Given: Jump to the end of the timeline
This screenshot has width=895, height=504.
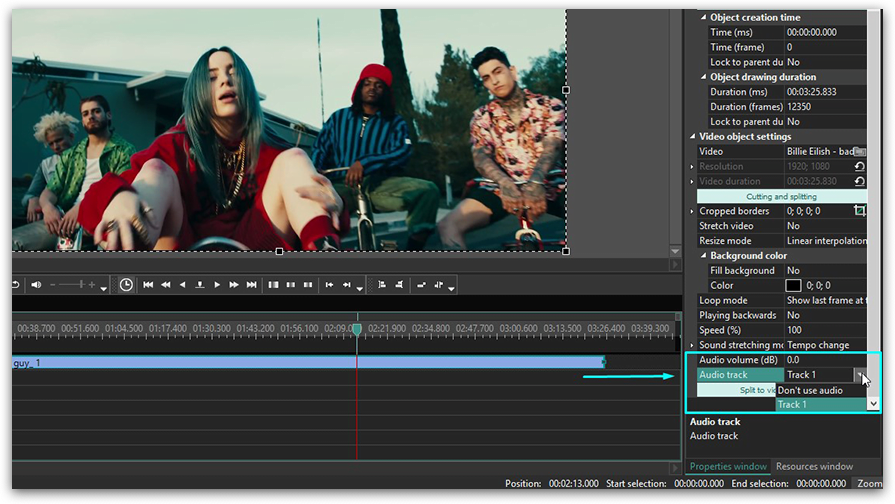Looking at the screenshot, I should 251,285.
